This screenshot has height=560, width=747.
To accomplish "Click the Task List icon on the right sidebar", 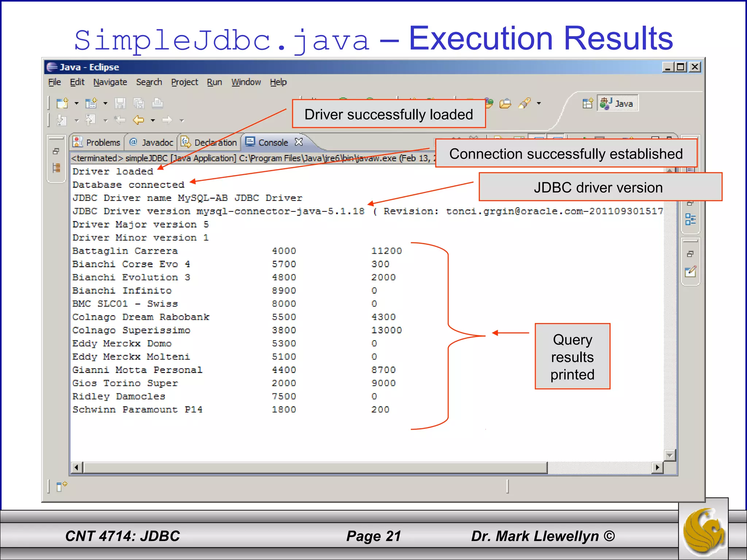I will (x=690, y=272).
